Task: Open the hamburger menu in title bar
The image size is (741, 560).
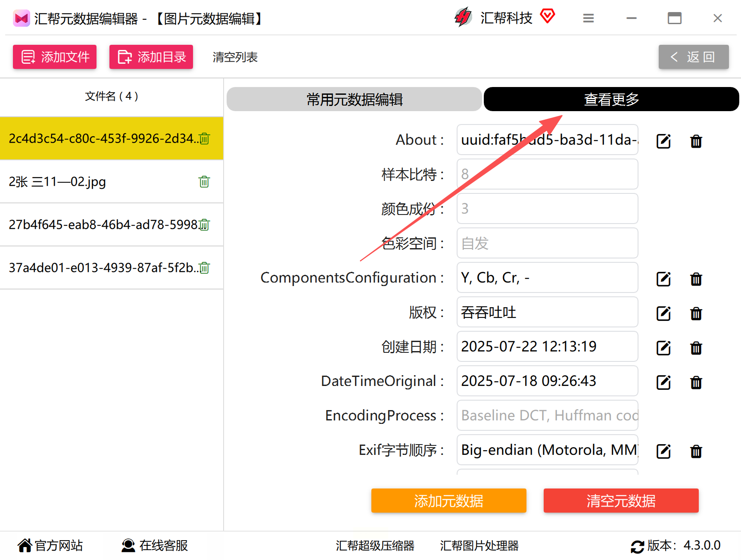Action: click(x=588, y=19)
